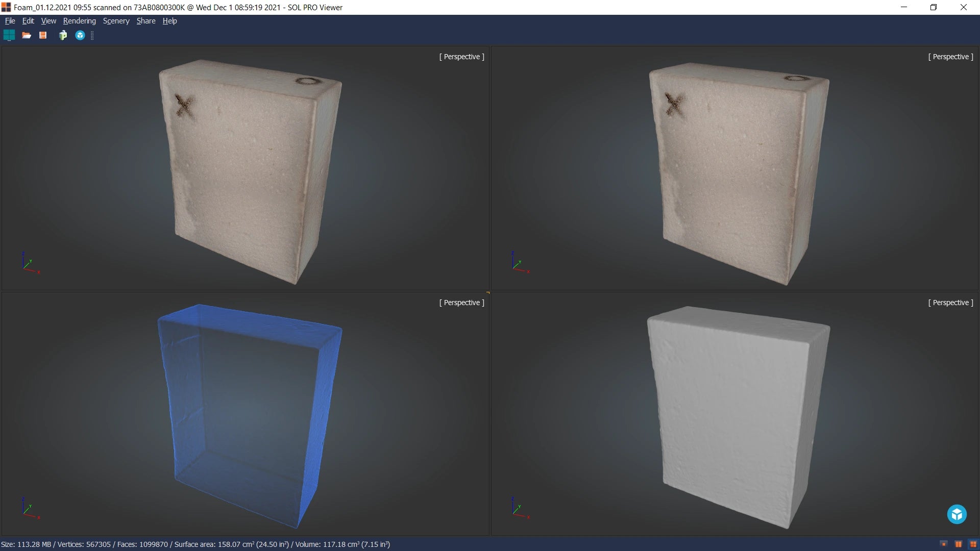Open top-left viewport Perspective view dropdown

(x=461, y=57)
